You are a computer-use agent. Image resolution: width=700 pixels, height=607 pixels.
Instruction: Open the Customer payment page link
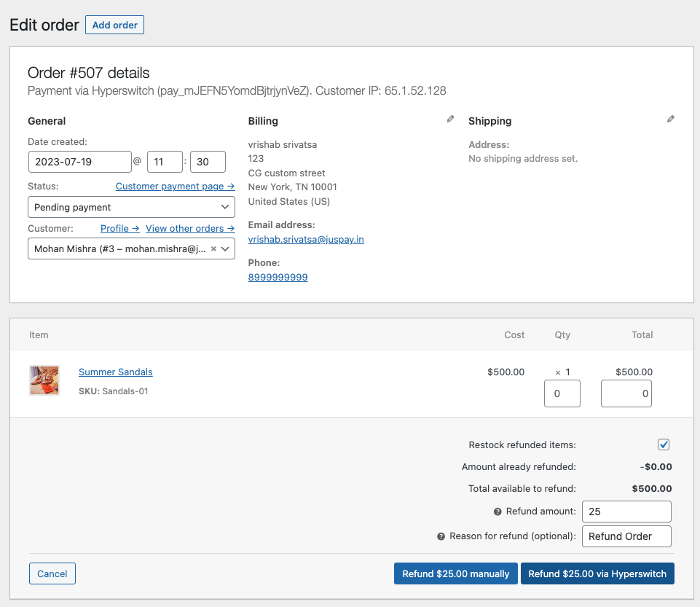pyautogui.click(x=175, y=187)
